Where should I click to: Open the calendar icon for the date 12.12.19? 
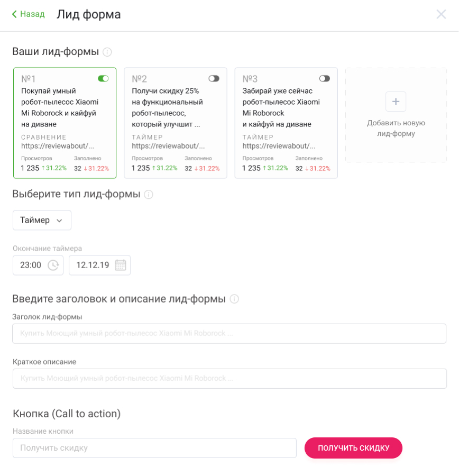click(120, 266)
